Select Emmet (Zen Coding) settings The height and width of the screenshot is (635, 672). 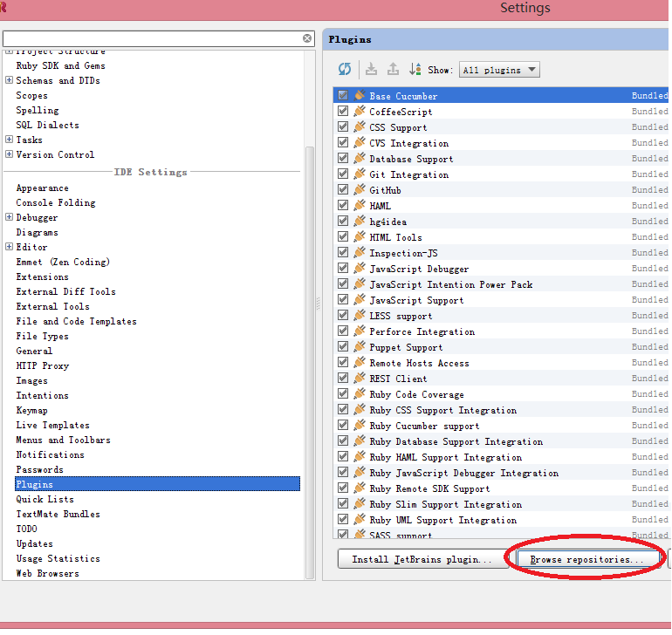point(63,263)
